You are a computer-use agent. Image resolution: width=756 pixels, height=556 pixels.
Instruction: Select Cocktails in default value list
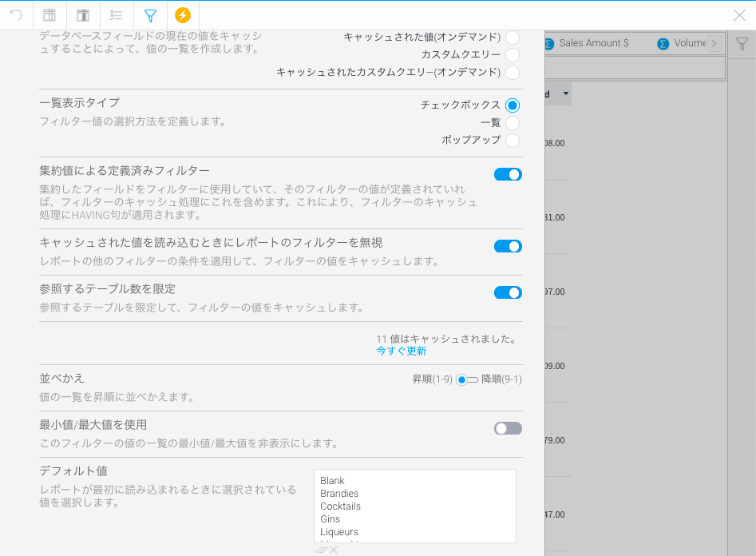340,506
